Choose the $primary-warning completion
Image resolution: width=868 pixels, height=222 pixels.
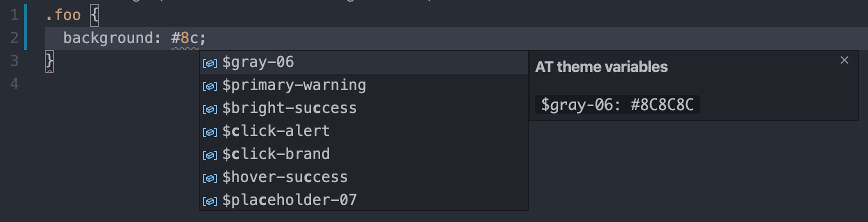tap(364, 85)
